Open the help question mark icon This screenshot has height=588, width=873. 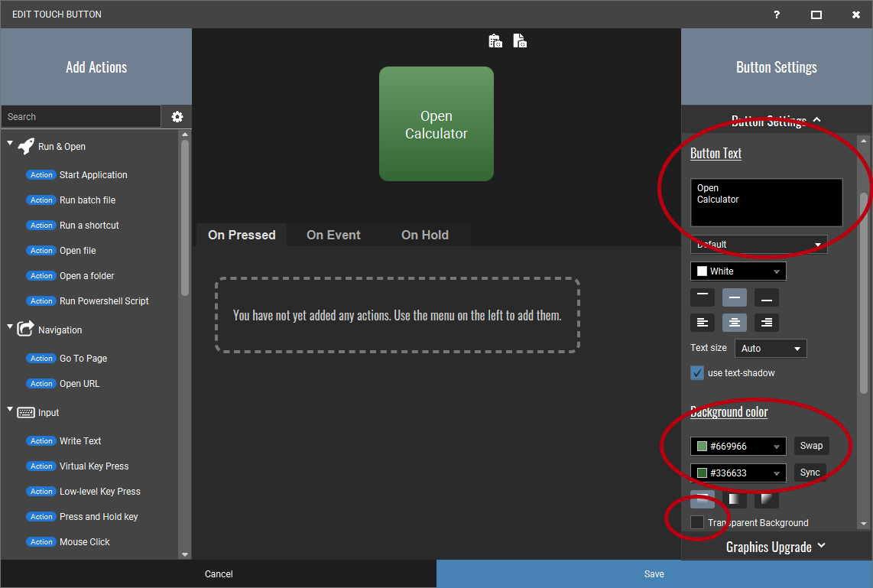(x=777, y=15)
